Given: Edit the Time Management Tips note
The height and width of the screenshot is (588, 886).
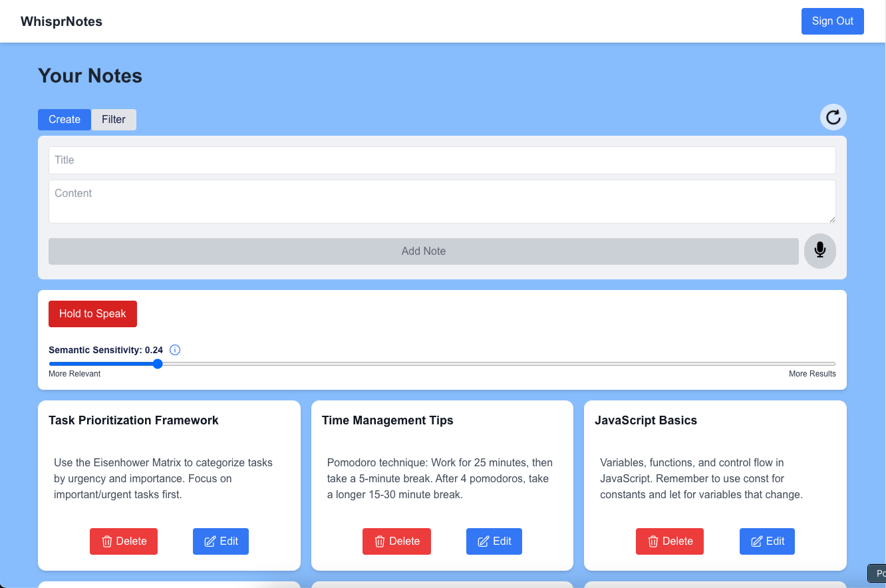Looking at the screenshot, I should (x=494, y=541).
